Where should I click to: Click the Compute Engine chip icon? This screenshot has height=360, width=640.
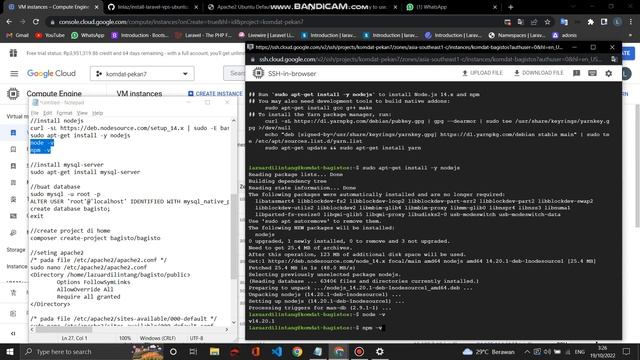point(13,93)
